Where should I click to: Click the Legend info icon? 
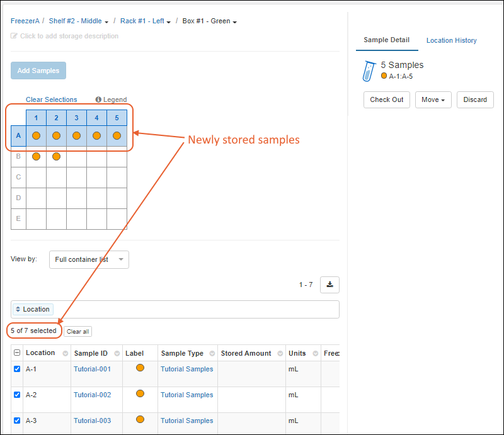click(x=99, y=99)
